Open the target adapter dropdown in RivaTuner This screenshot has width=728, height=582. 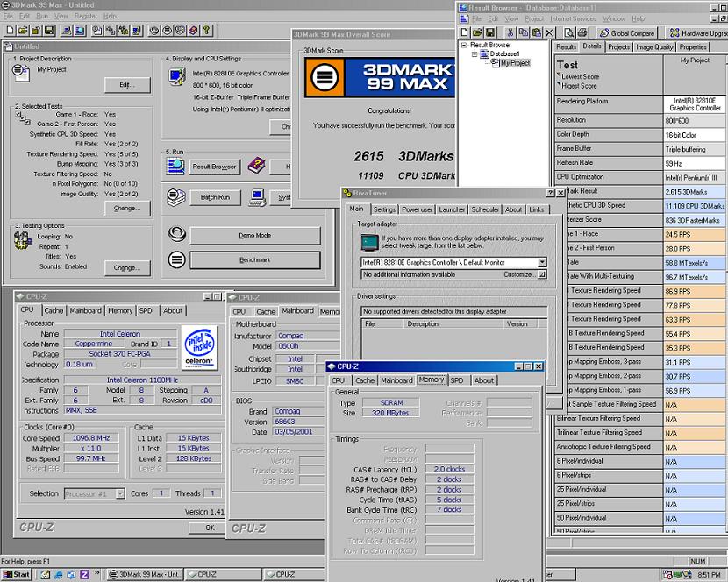click(x=542, y=263)
